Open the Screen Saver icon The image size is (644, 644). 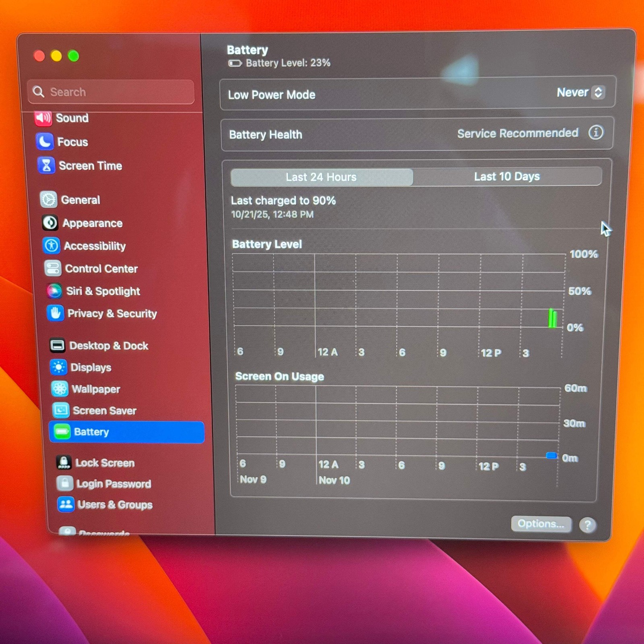coord(61,410)
